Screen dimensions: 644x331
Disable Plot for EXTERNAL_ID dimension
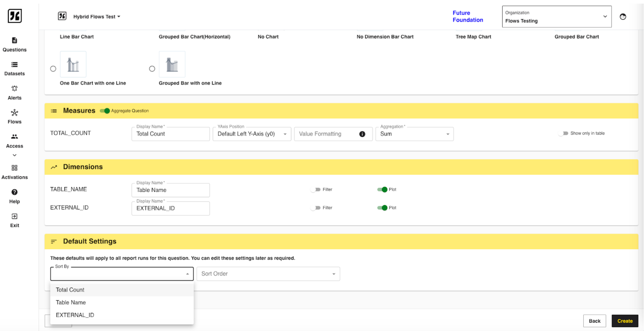click(x=382, y=208)
